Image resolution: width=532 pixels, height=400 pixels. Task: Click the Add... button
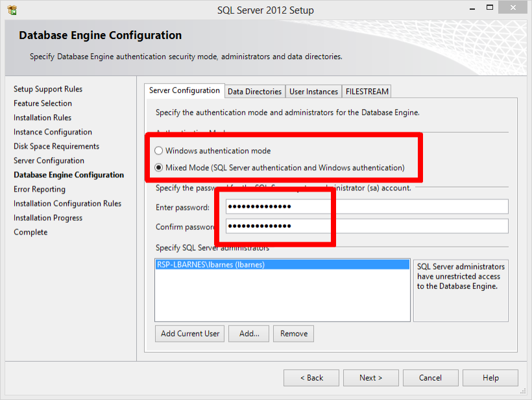tap(249, 334)
